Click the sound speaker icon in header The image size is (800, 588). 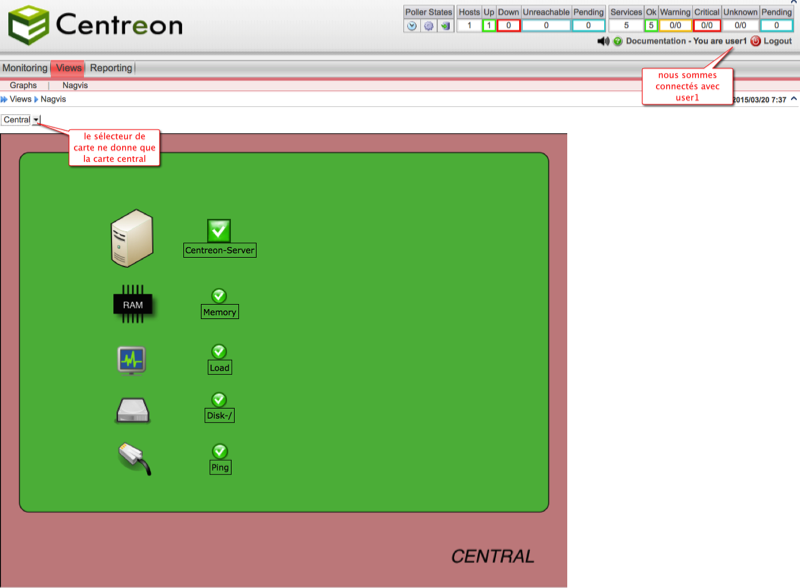[603, 41]
